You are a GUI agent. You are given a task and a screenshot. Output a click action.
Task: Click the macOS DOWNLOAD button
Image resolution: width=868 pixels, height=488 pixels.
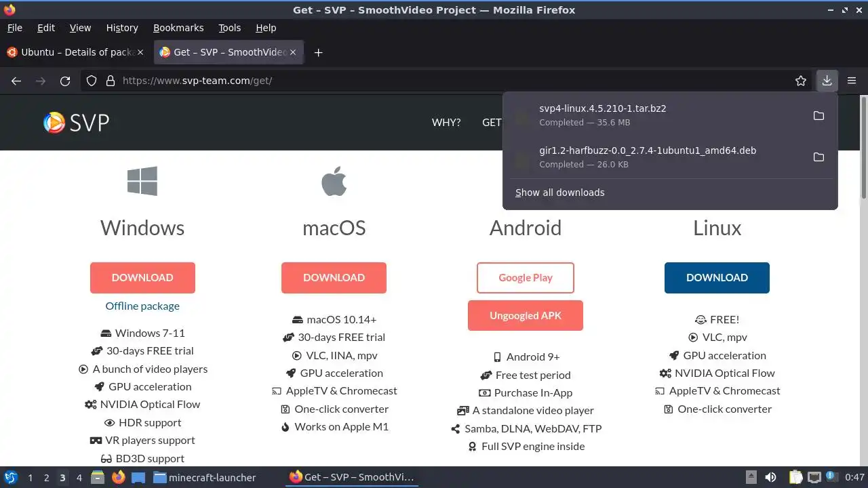(334, 278)
